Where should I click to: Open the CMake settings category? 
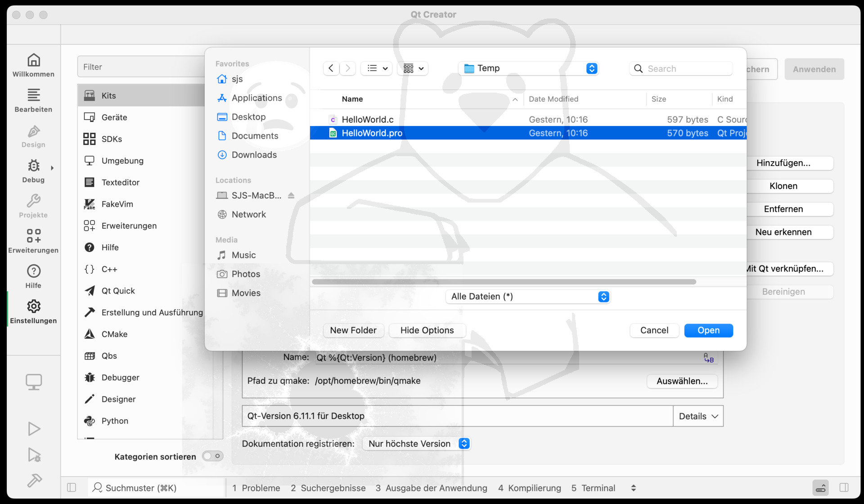pyautogui.click(x=141, y=334)
